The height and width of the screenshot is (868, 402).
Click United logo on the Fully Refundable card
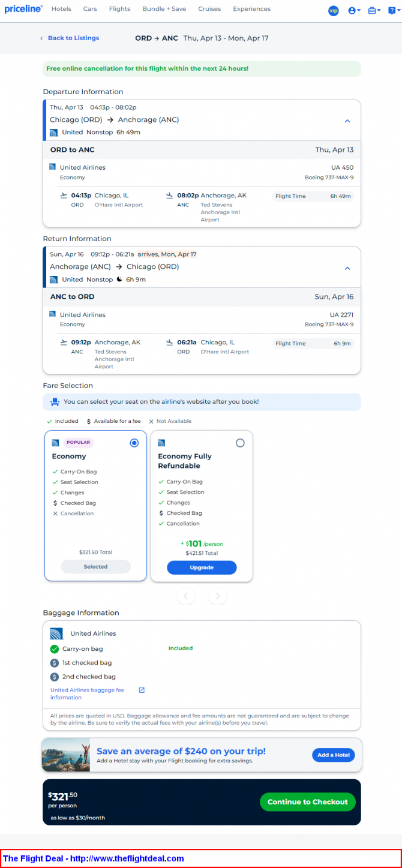click(x=161, y=443)
